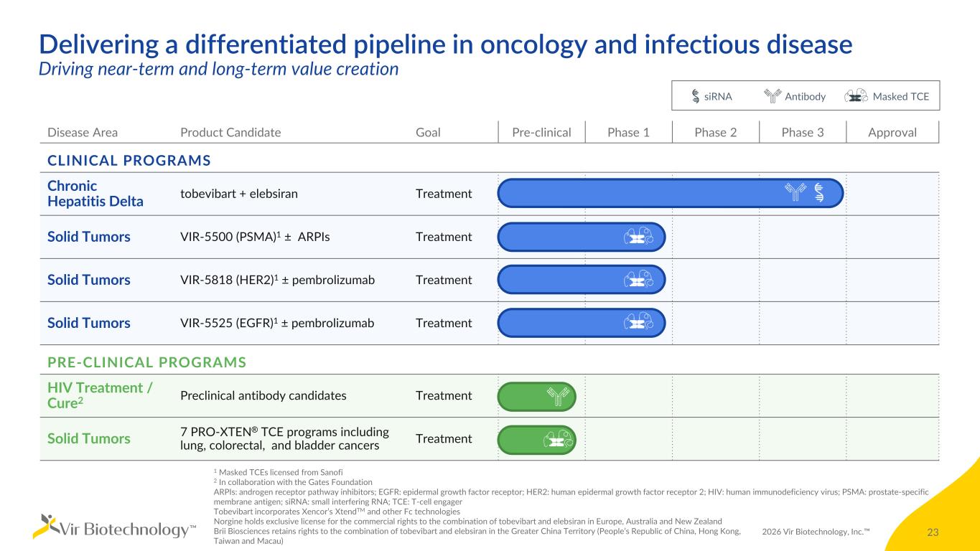Screen dimensions: 980x551
Task: Click the HIV Treatment / Cure label
Action: 99,395
